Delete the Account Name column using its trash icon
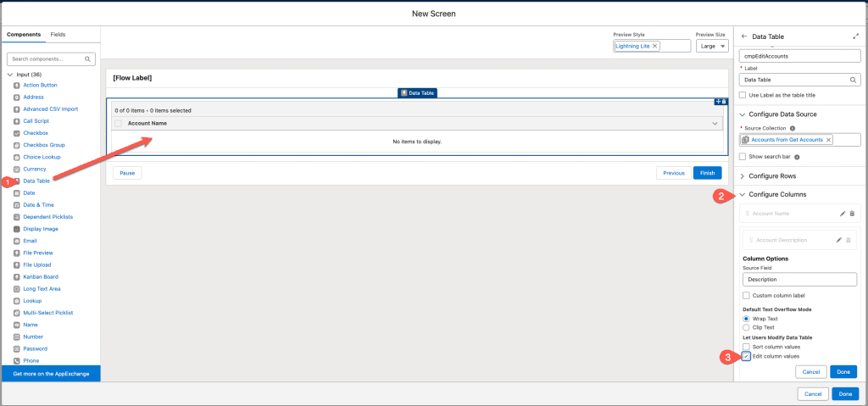 853,214
